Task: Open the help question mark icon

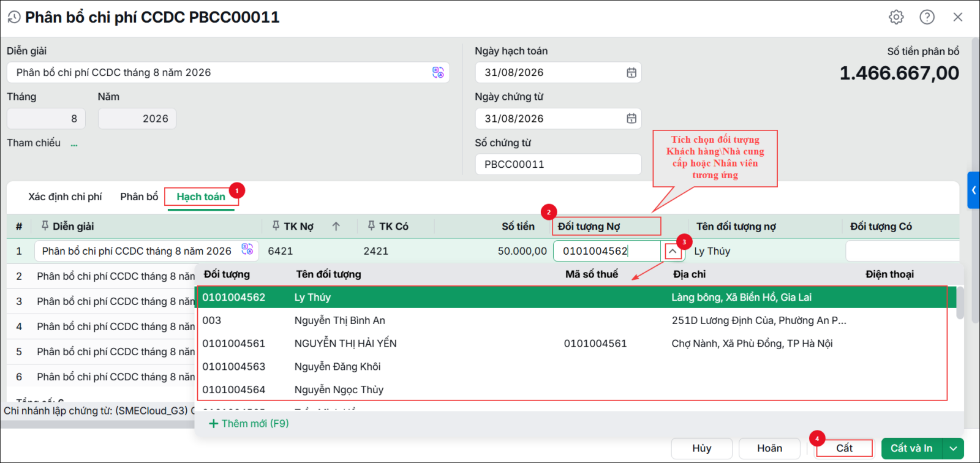Action: click(x=927, y=17)
